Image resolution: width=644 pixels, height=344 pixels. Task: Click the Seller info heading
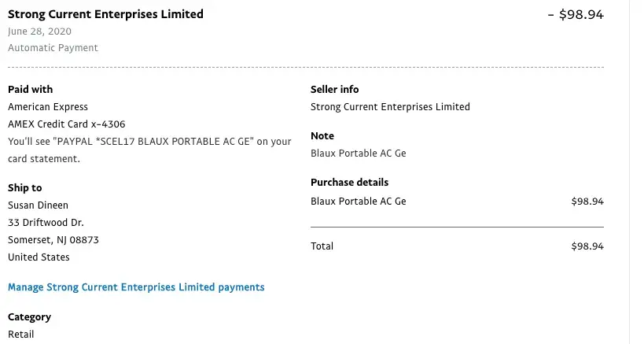pyautogui.click(x=335, y=90)
